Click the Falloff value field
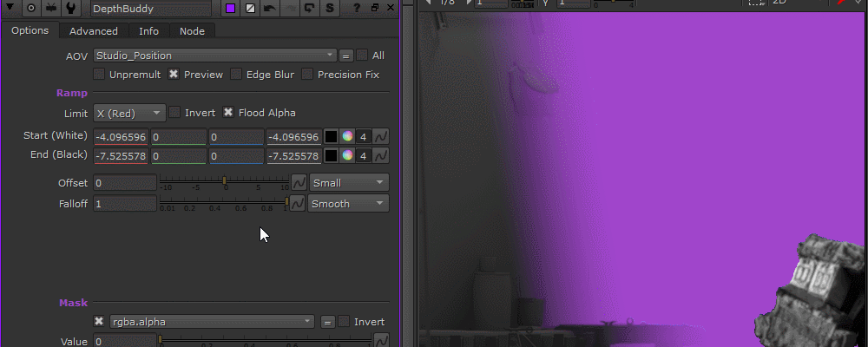The width and height of the screenshot is (868, 347). [x=125, y=204]
